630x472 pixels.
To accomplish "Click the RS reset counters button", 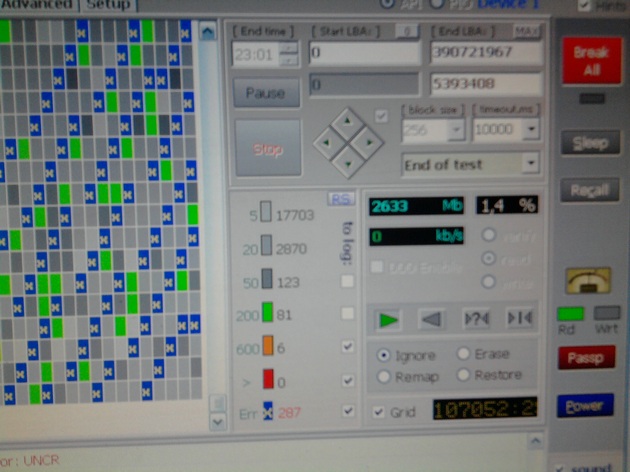I will coord(341,199).
